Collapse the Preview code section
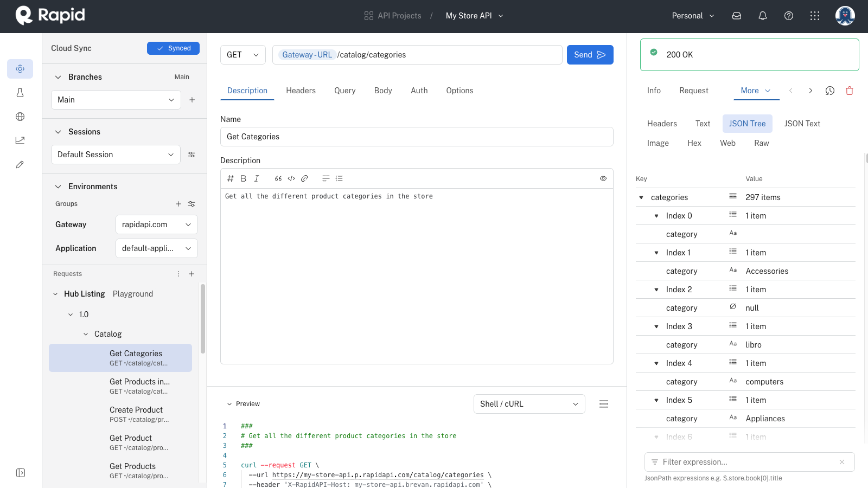 click(x=229, y=404)
